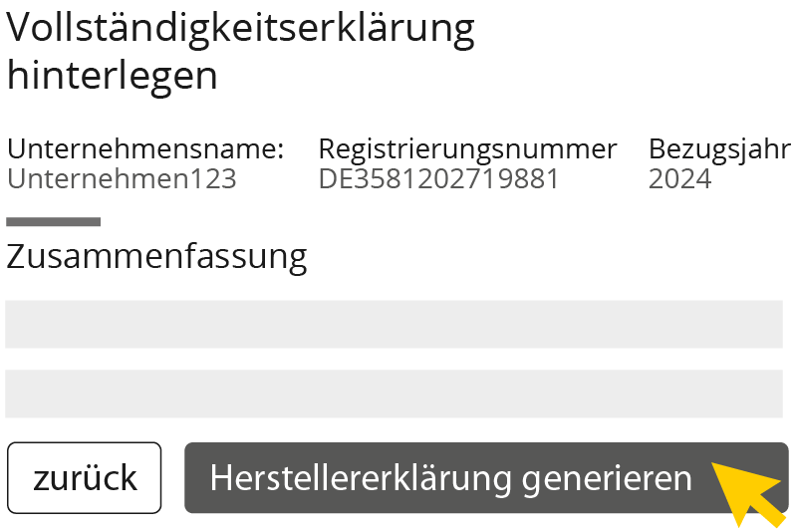This screenshot has height=532, width=797.
Task: Click the word generieren on dark button
Action: (x=607, y=478)
